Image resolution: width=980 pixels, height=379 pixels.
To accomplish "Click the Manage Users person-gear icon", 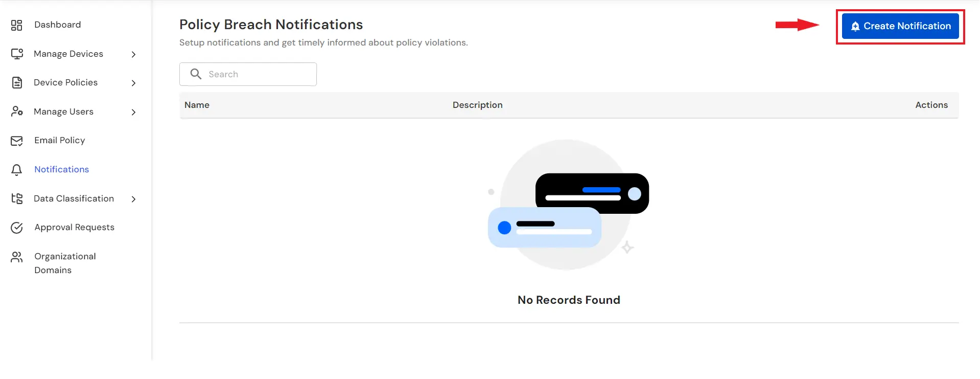I will [x=17, y=112].
